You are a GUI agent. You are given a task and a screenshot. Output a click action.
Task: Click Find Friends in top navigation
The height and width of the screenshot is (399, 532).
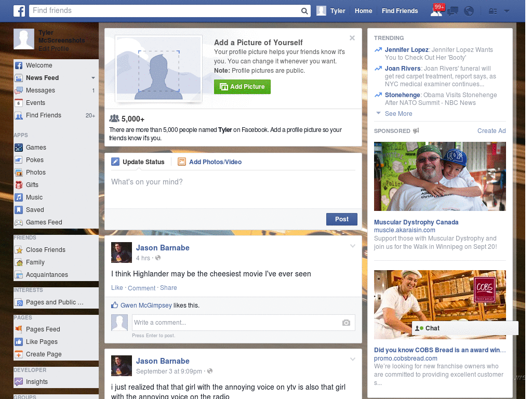(400, 11)
